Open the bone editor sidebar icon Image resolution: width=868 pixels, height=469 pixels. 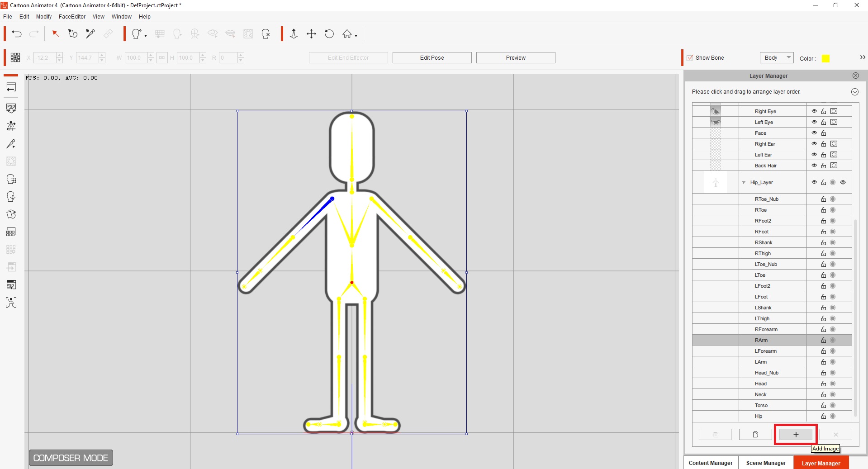[x=11, y=126]
